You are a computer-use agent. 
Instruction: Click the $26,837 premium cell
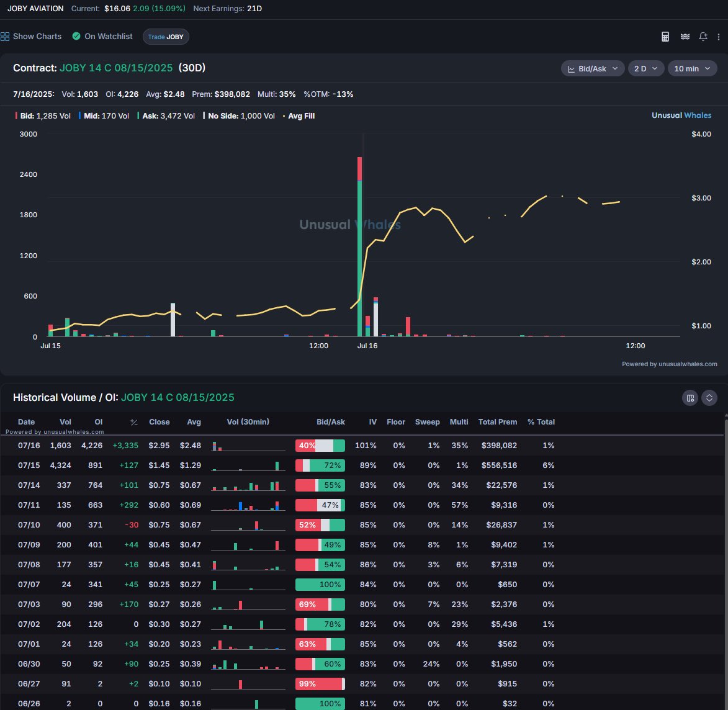(501, 524)
